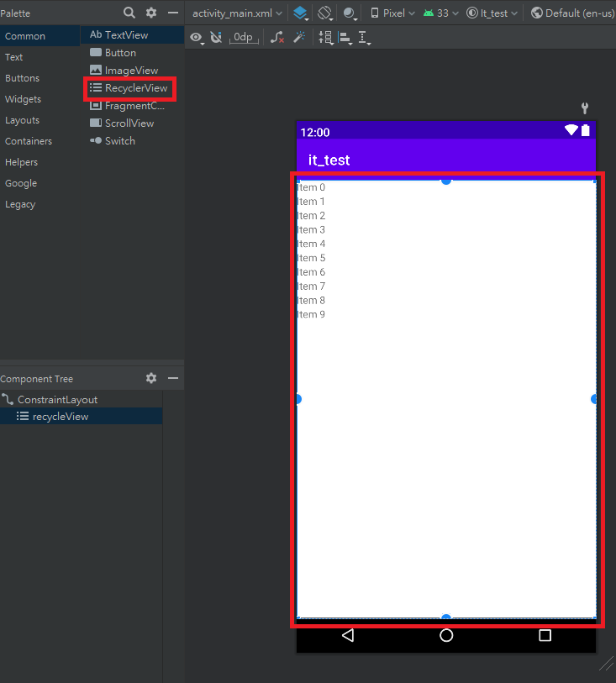Screen dimensions: 616x683
Task: Click the it_test app bar title
Action: click(329, 160)
